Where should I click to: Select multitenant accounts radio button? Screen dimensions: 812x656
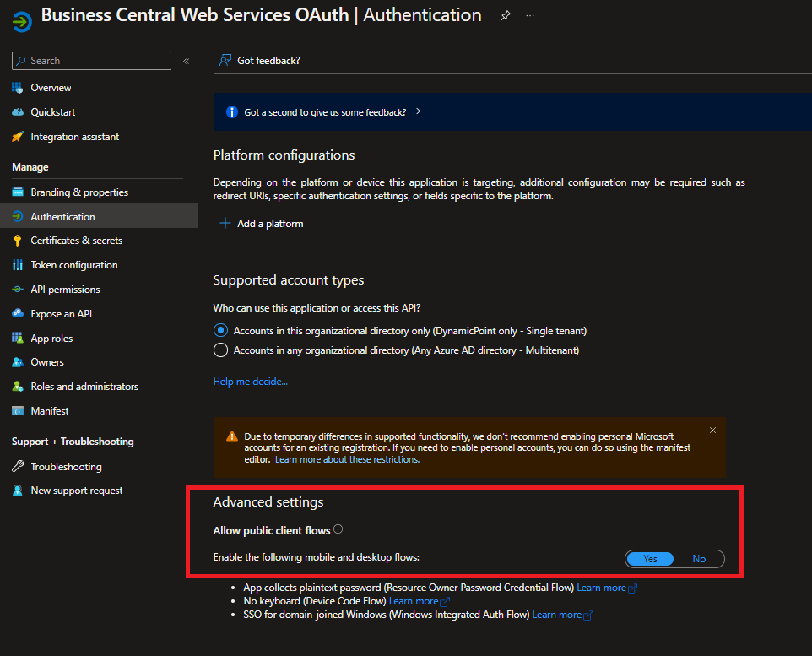[x=220, y=350]
